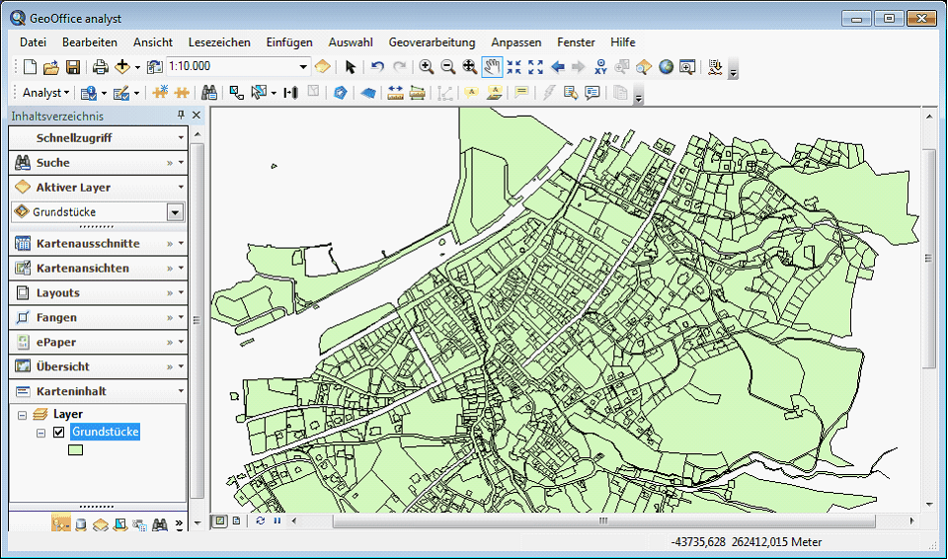The height and width of the screenshot is (560, 948).
Task: Open the Aktiver Layer Grundstücke combo box
Action: pyautogui.click(x=176, y=212)
